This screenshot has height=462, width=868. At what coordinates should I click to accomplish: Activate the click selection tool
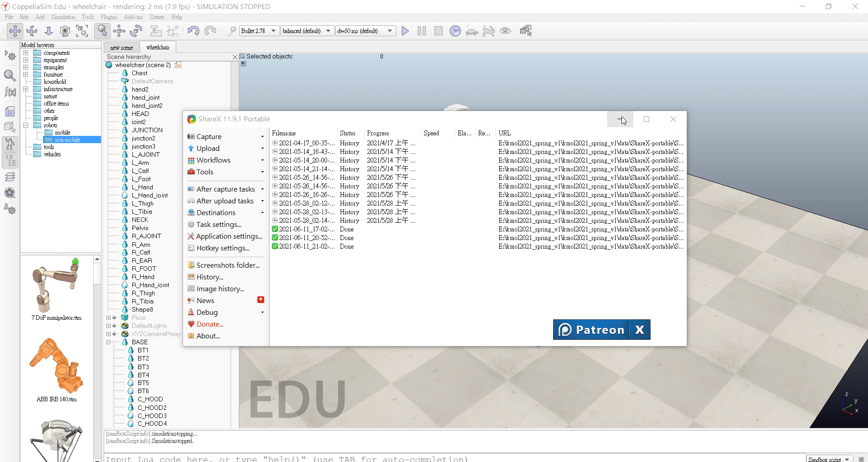click(102, 31)
